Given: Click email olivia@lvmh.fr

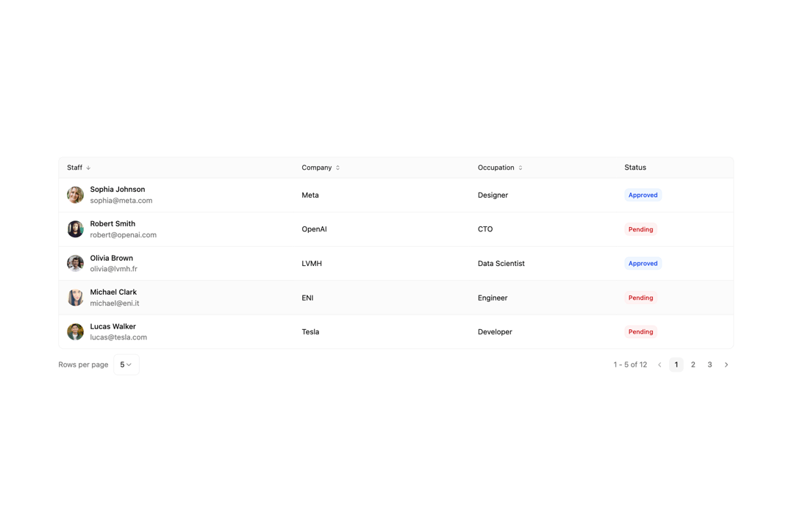Looking at the screenshot, I should pyautogui.click(x=113, y=269).
